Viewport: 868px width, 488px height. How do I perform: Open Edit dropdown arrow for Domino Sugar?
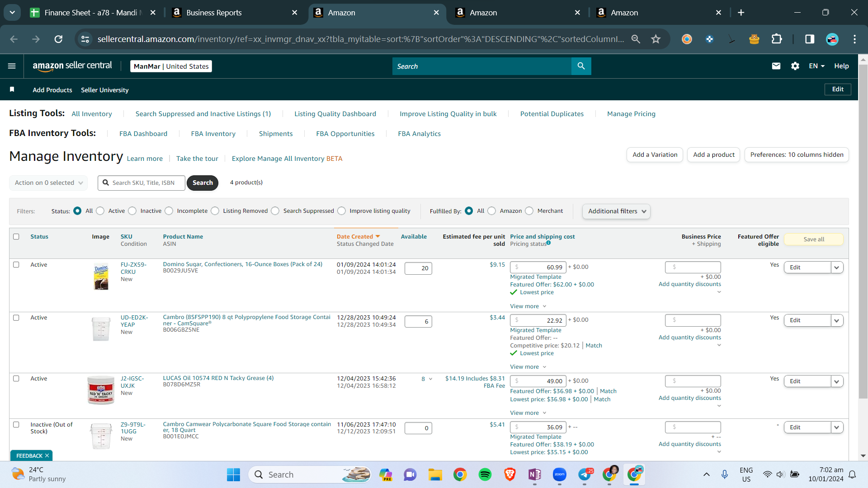tap(837, 267)
